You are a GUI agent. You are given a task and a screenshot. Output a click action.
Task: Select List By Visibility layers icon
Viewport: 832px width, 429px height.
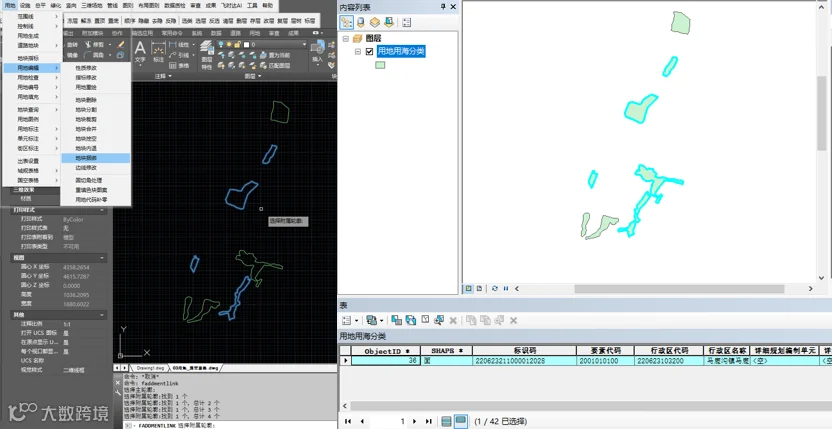(x=375, y=22)
